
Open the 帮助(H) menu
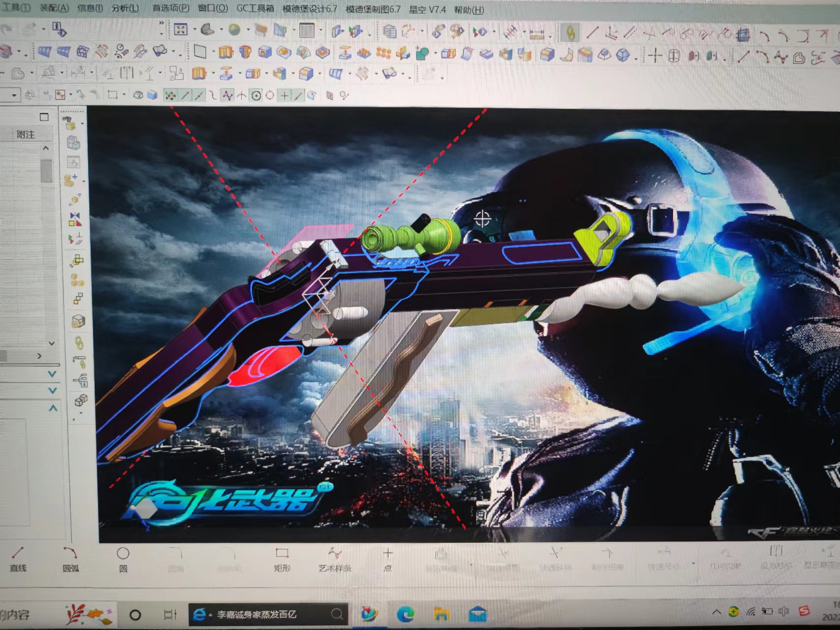pyautogui.click(x=469, y=9)
